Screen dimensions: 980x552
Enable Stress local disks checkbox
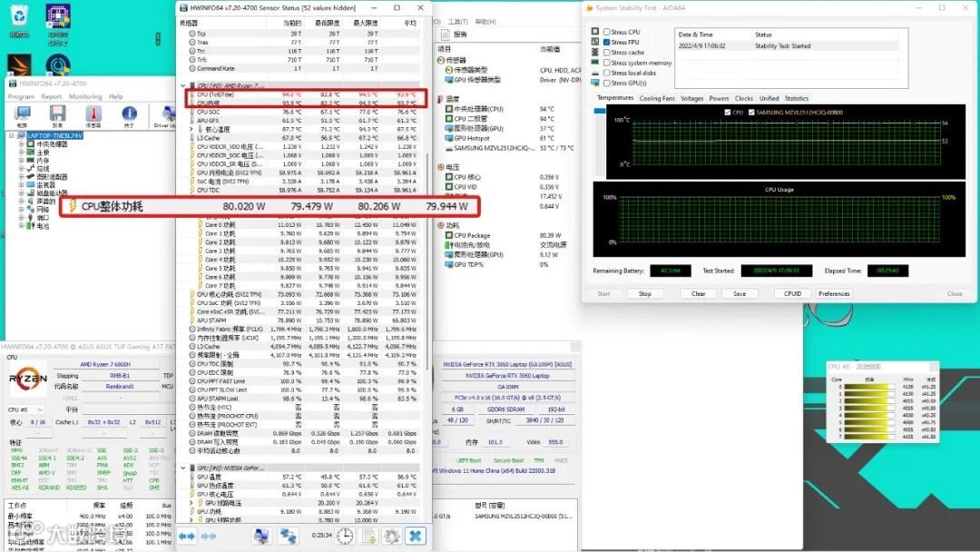606,73
